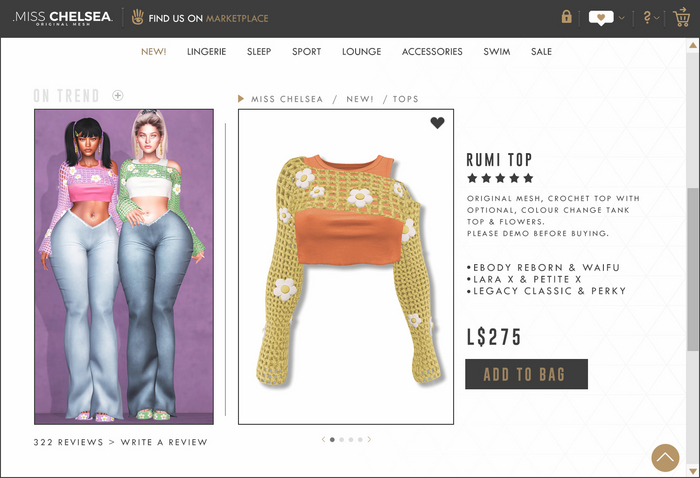Click the wishlist heart speech-bubble icon
The width and height of the screenshot is (700, 478).
(601, 18)
